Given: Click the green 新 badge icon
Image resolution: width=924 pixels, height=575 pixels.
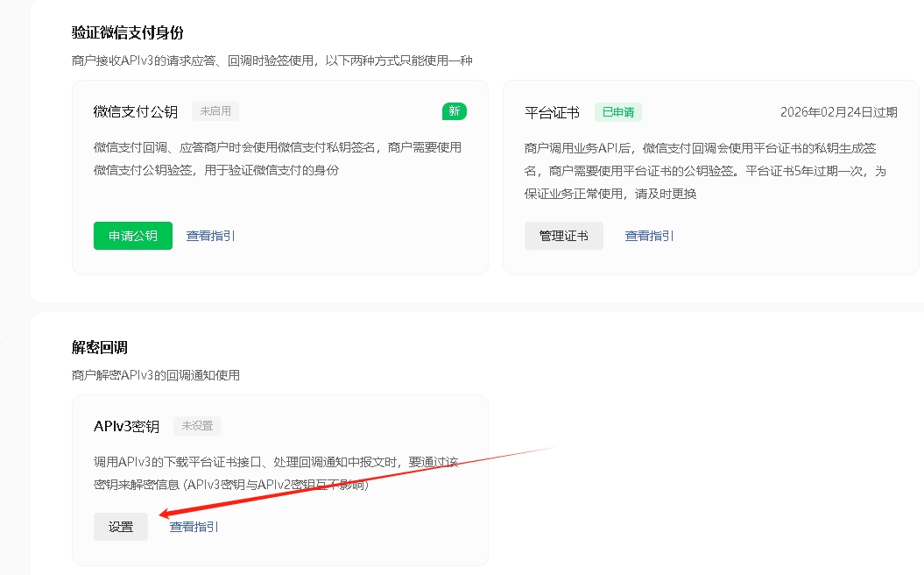Looking at the screenshot, I should (x=455, y=111).
